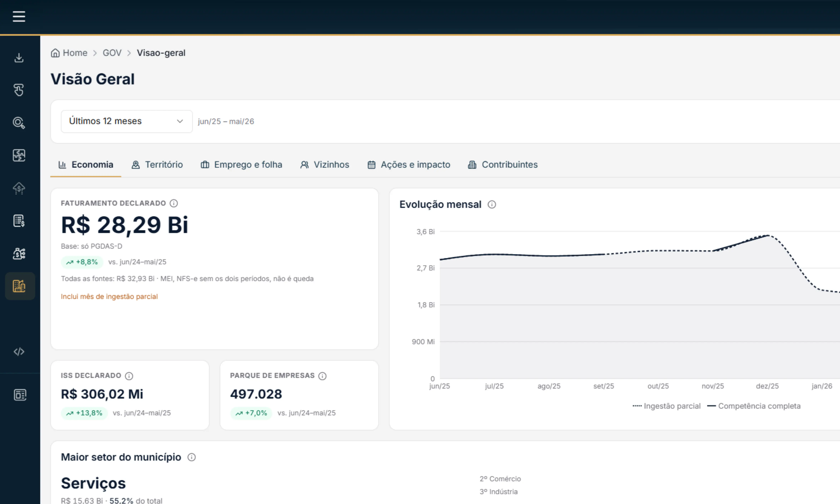This screenshot has width=840, height=504.
Task: Select the Economia tab
Action: click(x=86, y=165)
